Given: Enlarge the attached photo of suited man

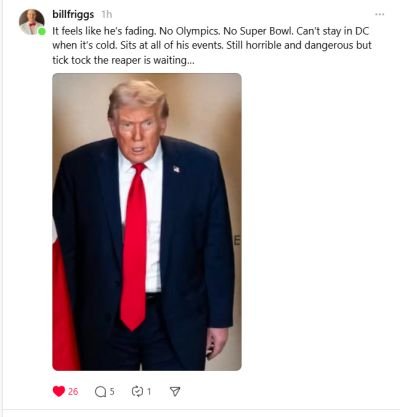Looking at the screenshot, I should (x=147, y=222).
